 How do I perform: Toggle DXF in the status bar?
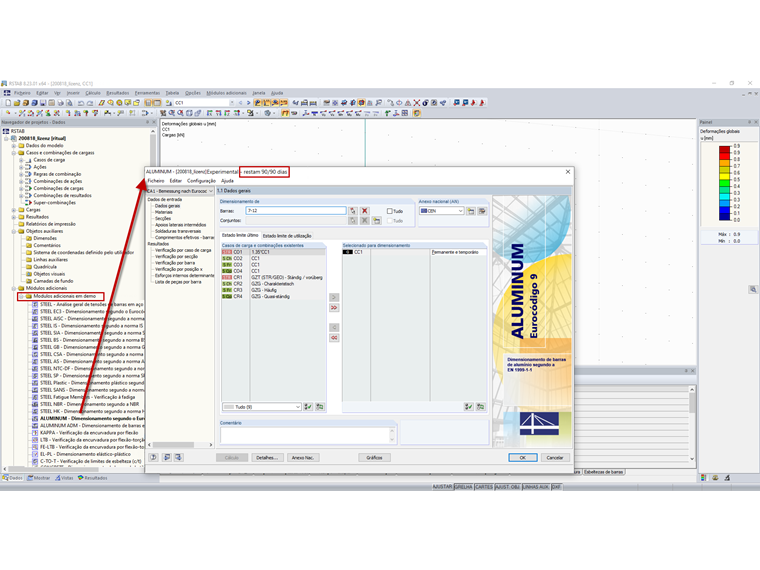pos(556,487)
